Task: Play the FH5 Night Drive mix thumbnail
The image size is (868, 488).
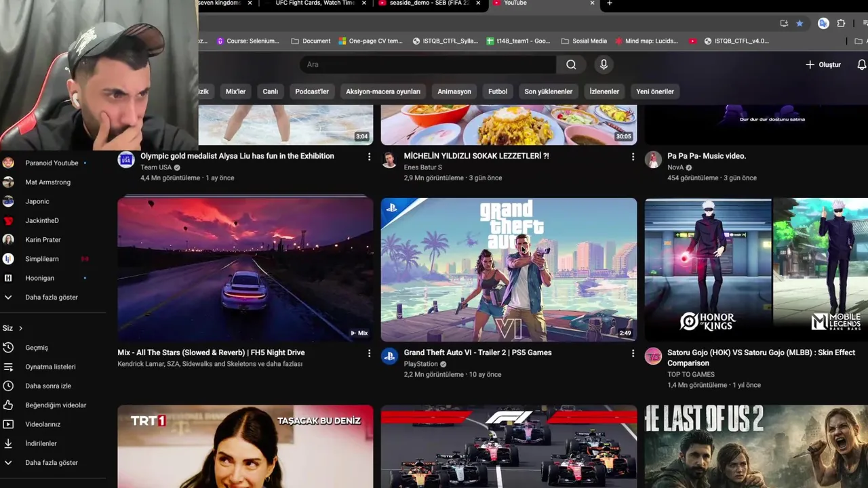Action: tap(245, 270)
